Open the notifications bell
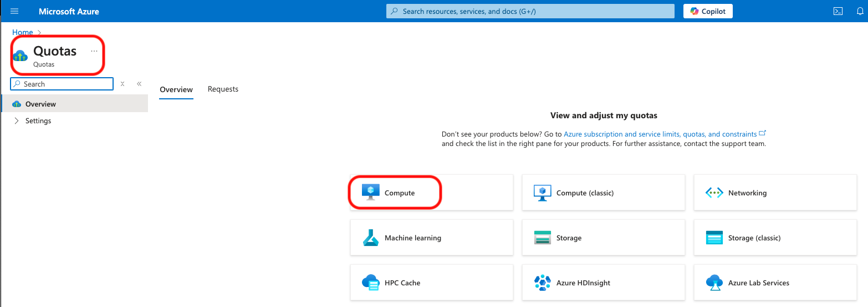The height and width of the screenshot is (307, 868). (x=860, y=11)
